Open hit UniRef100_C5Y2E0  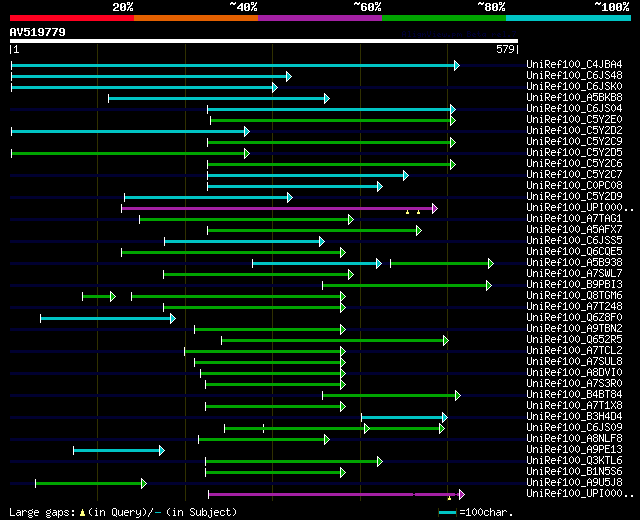coord(574,120)
